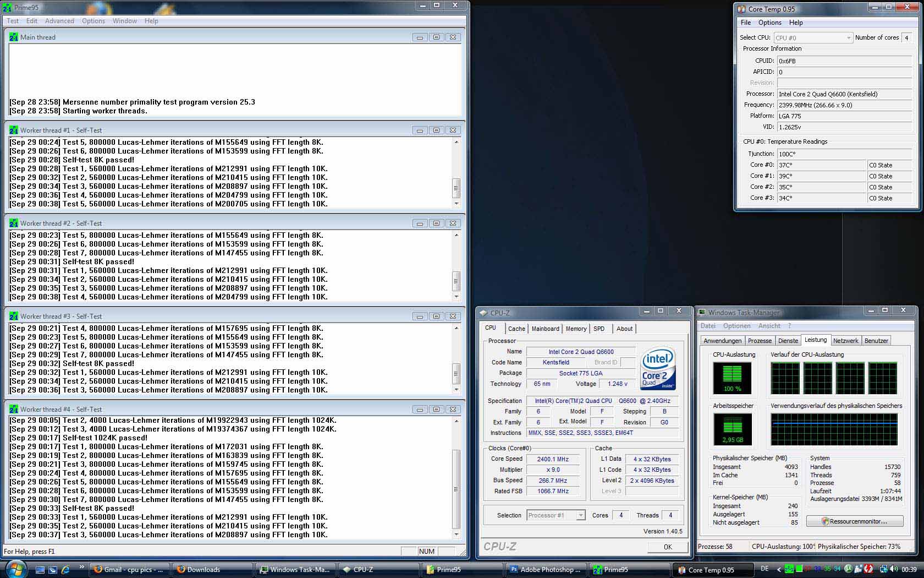
Task: Open the Datei menu in Task-Manager
Action: (x=708, y=326)
